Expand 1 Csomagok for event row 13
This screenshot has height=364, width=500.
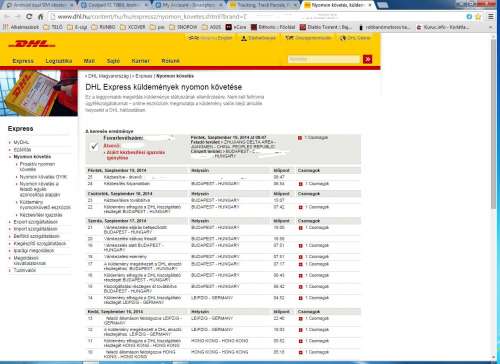tap(314, 319)
